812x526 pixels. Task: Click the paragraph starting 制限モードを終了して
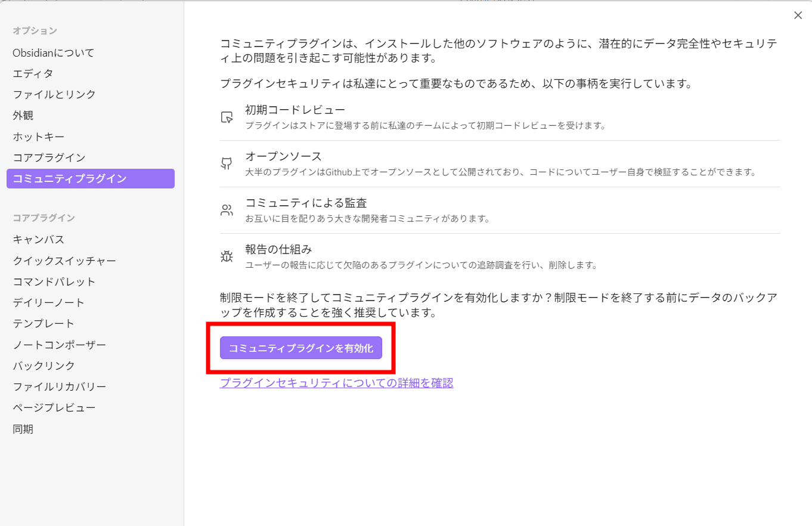[498, 305]
